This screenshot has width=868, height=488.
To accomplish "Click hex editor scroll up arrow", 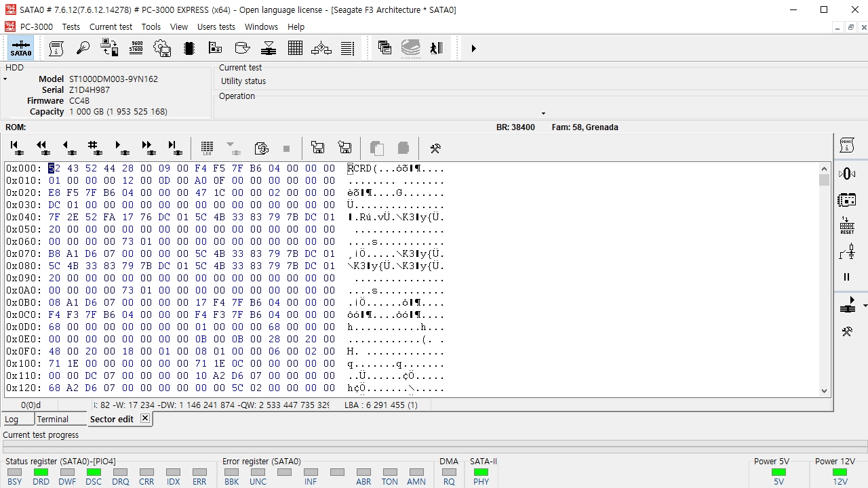I will point(825,169).
